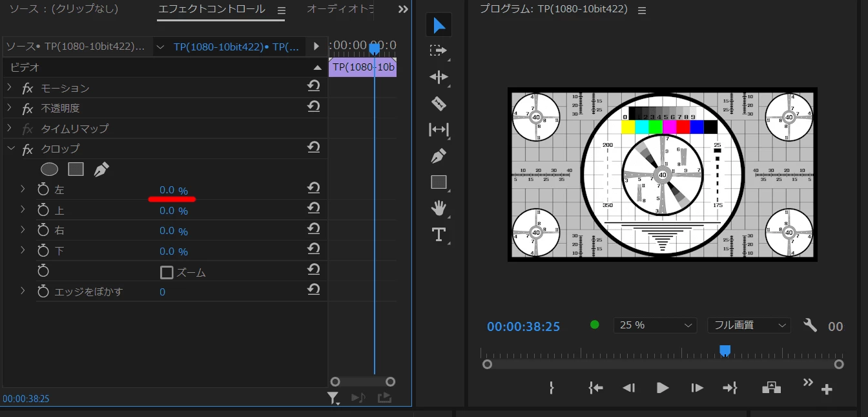Toggle animation stopwatch for 左
The image size is (868, 417).
coord(43,189)
